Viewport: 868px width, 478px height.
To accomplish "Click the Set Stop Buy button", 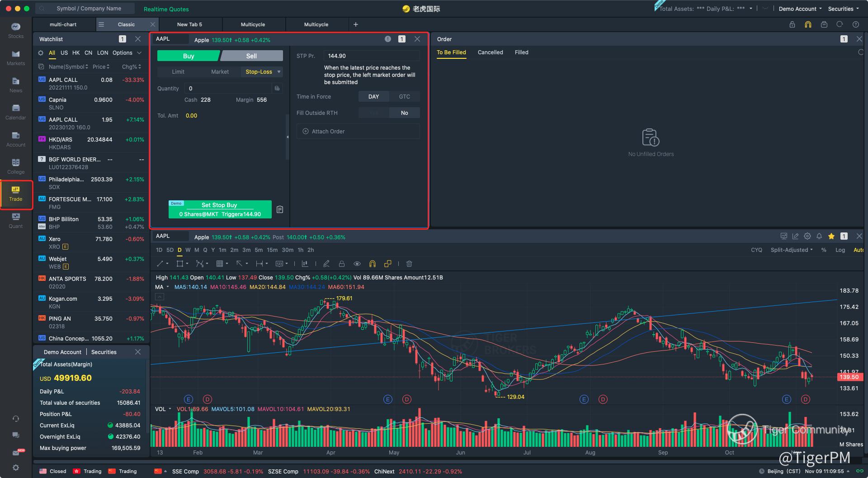I will (220, 209).
